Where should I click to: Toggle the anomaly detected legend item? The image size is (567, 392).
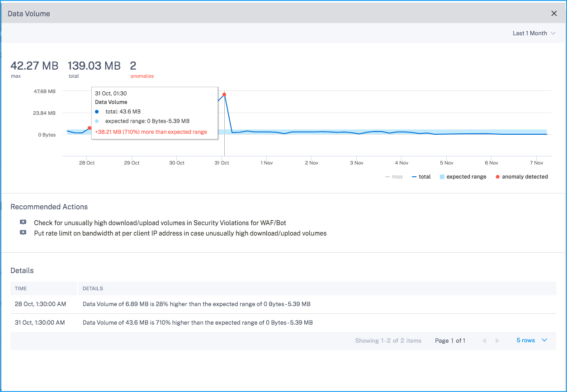[x=521, y=177]
